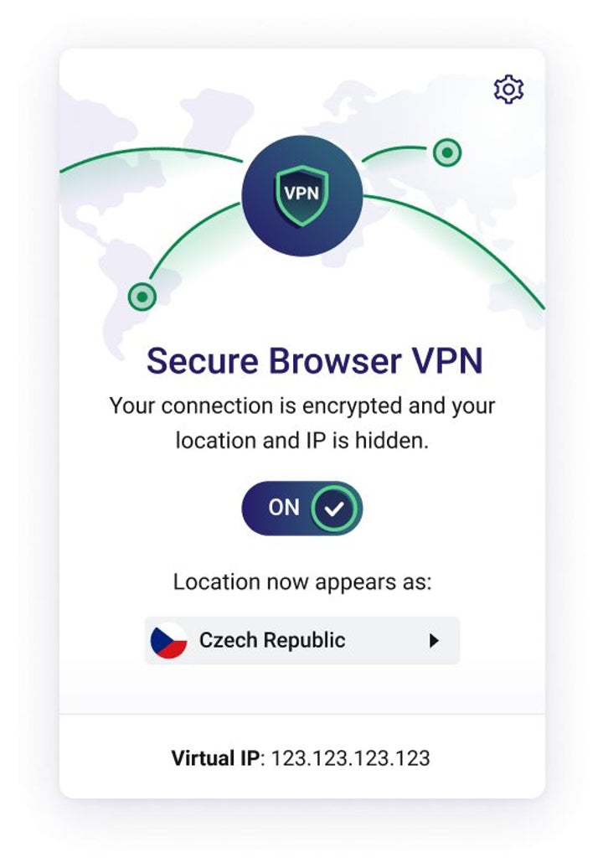Expand location list with the black arrow
This screenshot has width=603, height=868.
(435, 640)
